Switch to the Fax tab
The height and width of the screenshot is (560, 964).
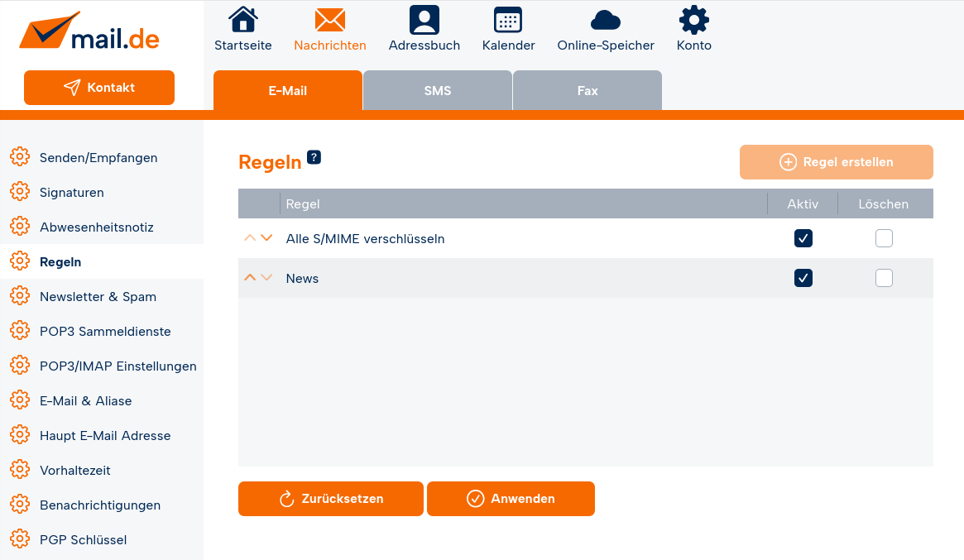click(x=588, y=91)
